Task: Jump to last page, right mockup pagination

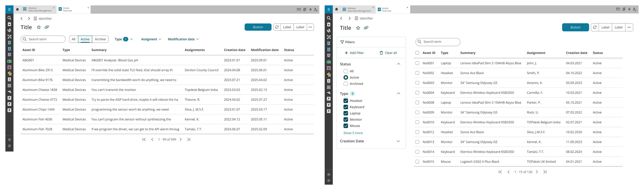Action: coord(545,172)
